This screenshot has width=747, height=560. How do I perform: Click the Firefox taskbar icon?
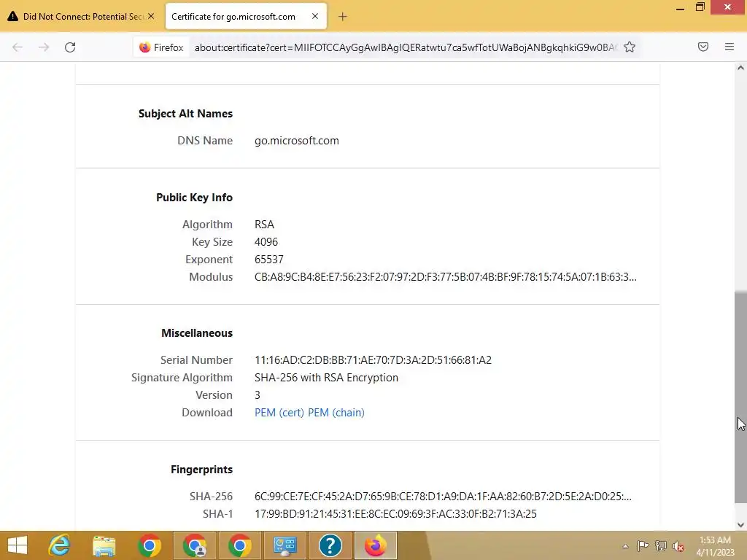[376, 545]
